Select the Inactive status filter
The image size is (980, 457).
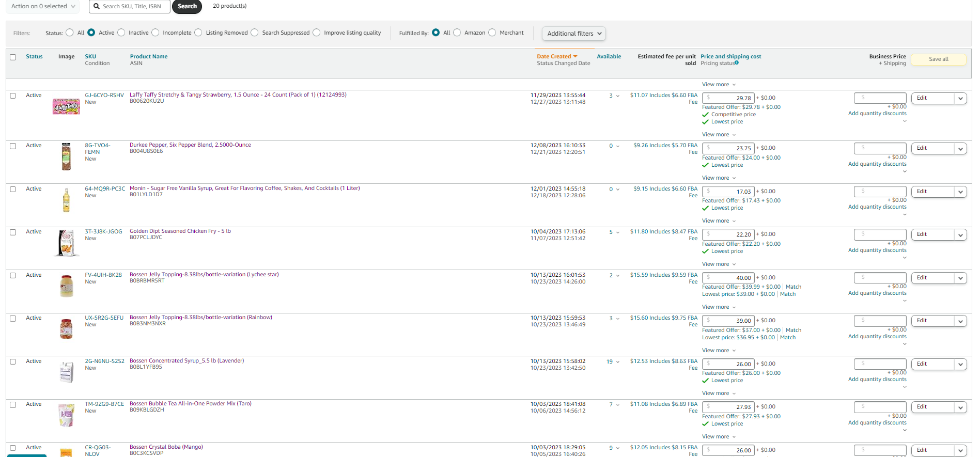tap(121, 33)
